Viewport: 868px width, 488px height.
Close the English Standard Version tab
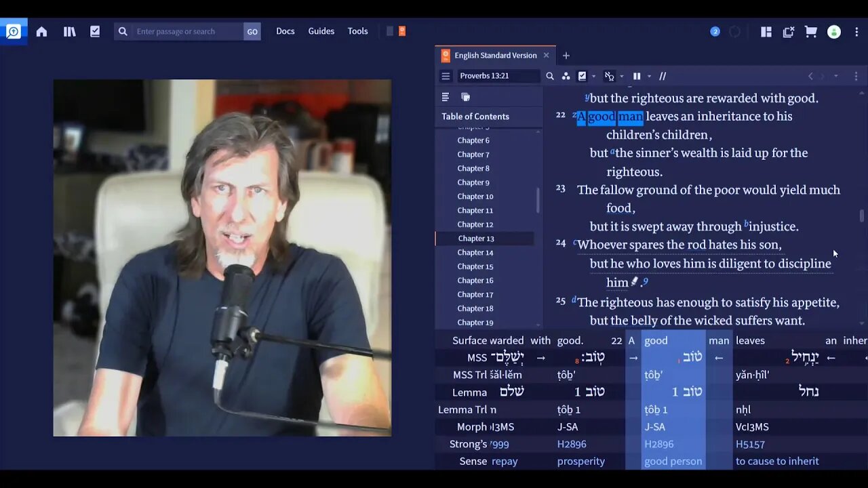pos(546,56)
